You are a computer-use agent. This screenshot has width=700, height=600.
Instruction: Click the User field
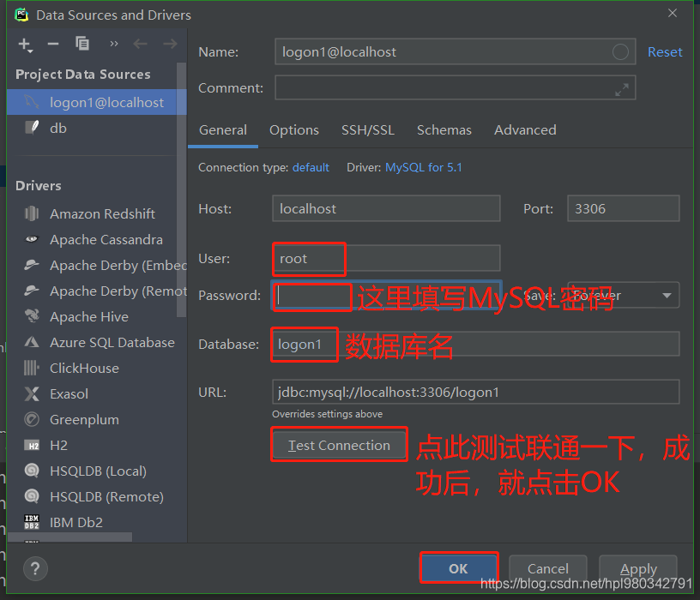[x=386, y=258]
